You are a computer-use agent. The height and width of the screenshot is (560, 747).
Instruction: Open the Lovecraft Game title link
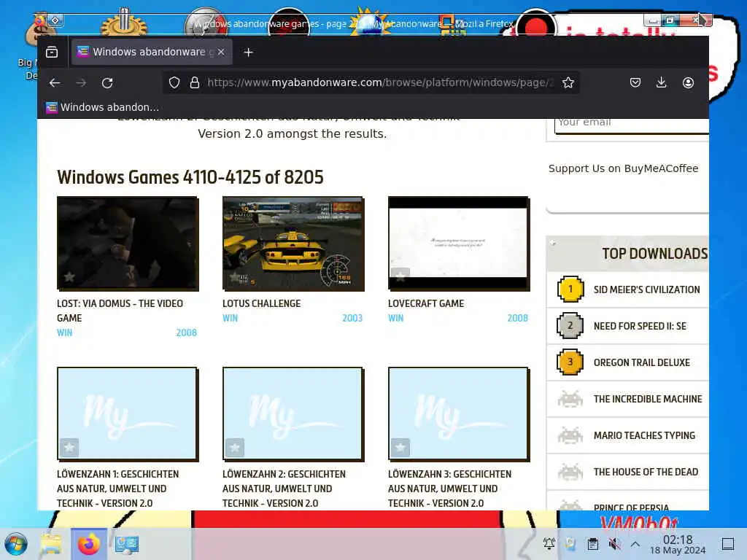coord(426,303)
